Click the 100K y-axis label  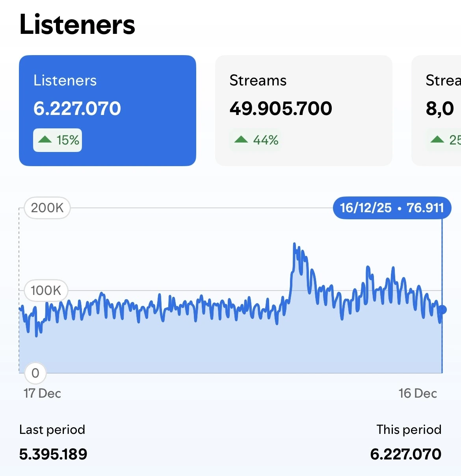[x=46, y=291]
